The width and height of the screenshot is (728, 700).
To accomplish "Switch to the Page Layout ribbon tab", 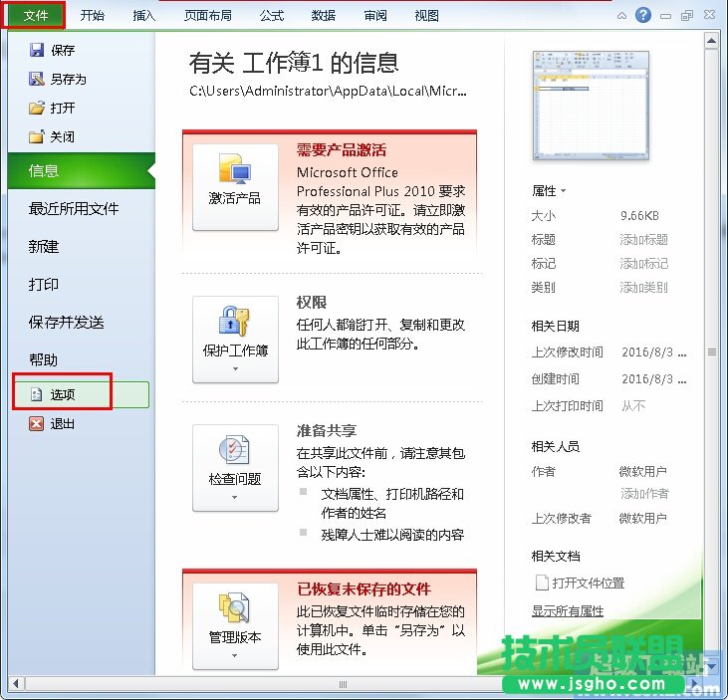I will (207, 16).
